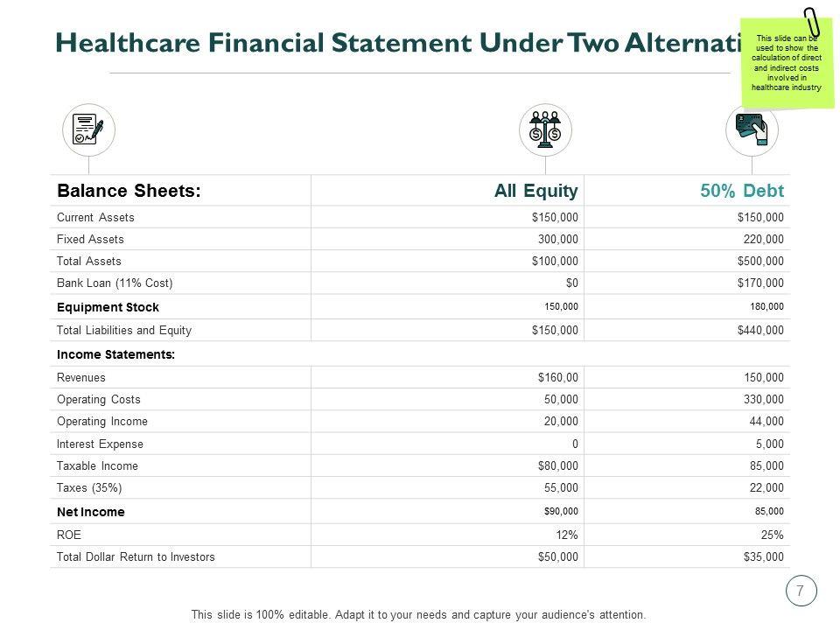Click the editable slide footer text
The width and height of the screenshot is (840, 630).
coord(418,615)
